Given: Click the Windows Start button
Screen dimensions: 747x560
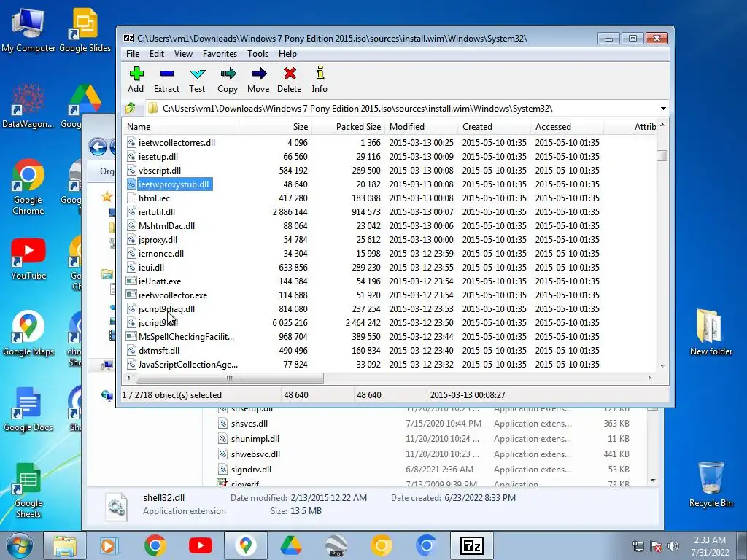Looking at the screenshot, I should [20, 545].
